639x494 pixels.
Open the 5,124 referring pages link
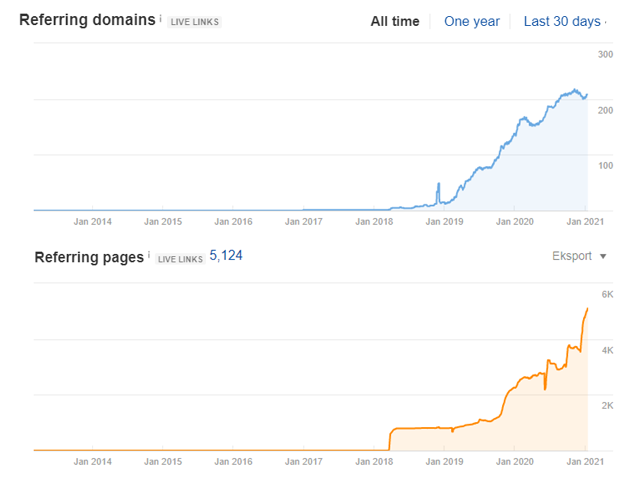coord(226,256)
